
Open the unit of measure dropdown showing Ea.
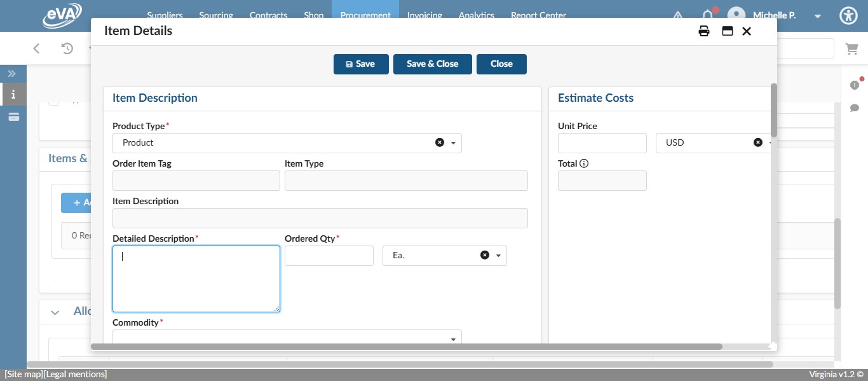click(x=498, y=255)
